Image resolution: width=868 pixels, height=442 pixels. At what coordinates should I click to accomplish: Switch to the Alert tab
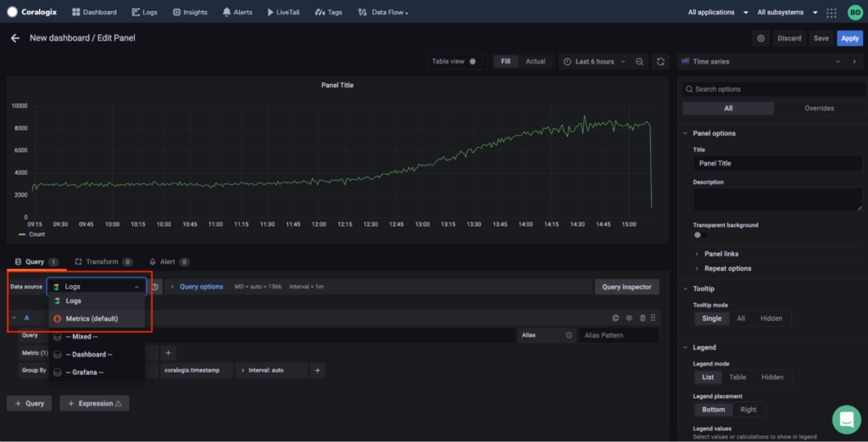click(x=169, y=261)
